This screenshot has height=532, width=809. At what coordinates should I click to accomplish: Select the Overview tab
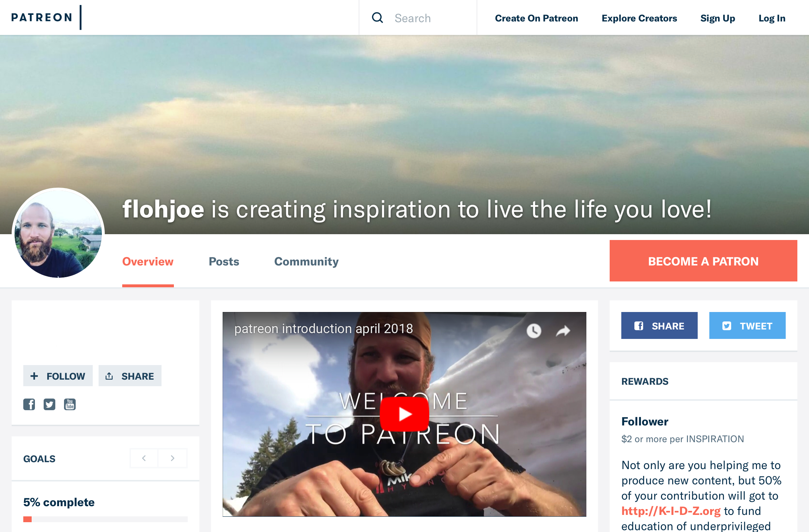pyautogui.click(x=148, y=261)
